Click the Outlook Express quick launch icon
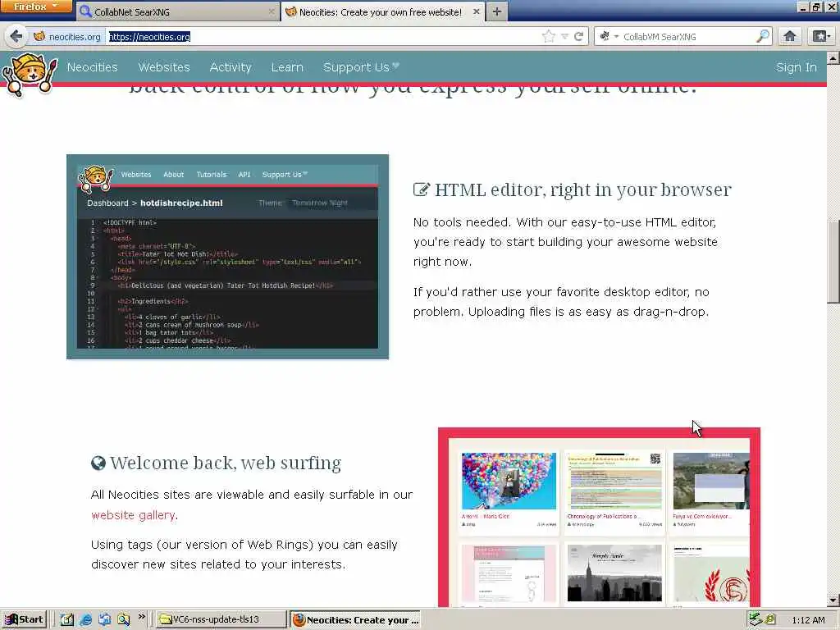The width and height of the screenshot is (840, 630). tap(104, 620)
